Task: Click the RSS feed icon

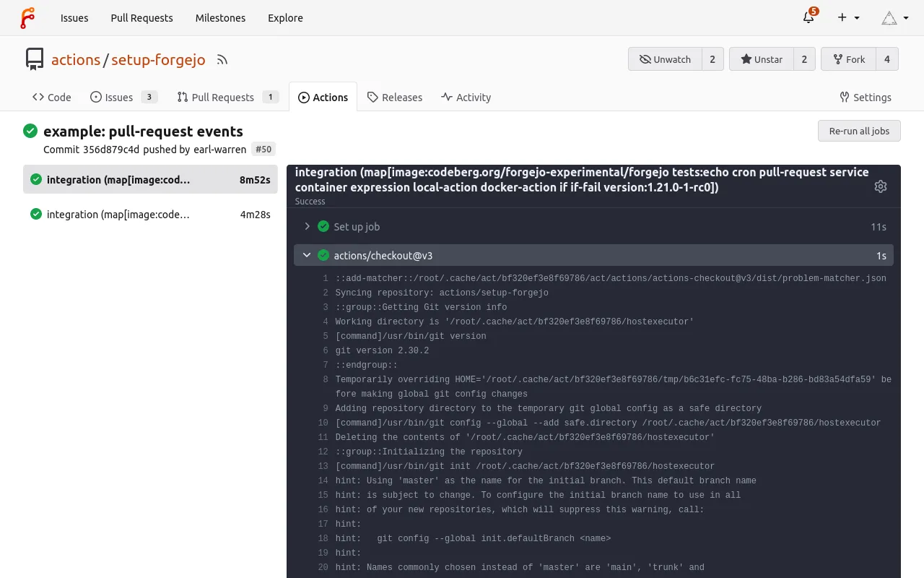Action: coord(222,60)
